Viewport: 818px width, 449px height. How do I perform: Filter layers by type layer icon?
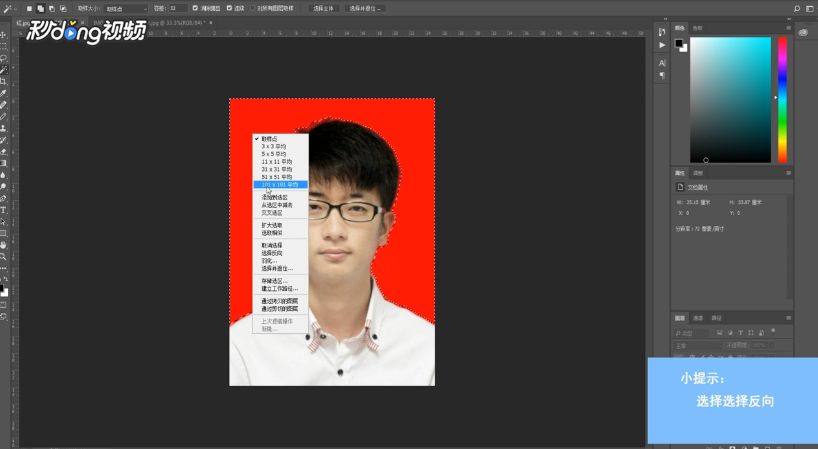(740, 333)
